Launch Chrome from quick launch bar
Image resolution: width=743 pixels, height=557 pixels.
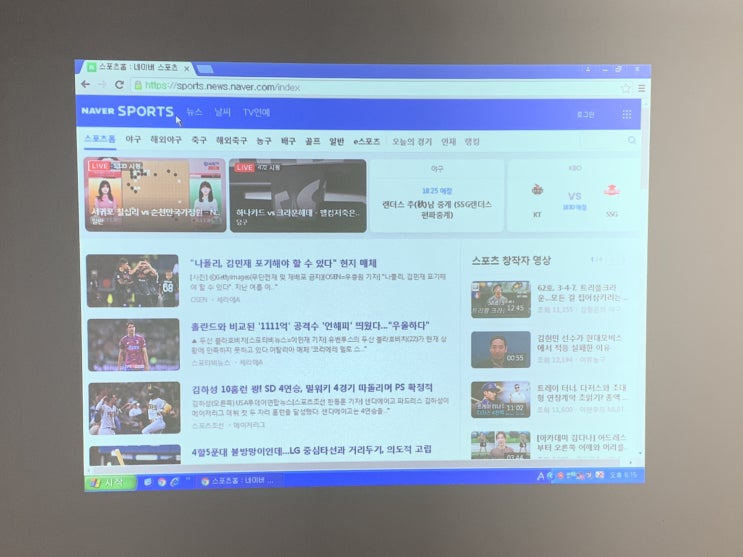(x=162, y=482)
